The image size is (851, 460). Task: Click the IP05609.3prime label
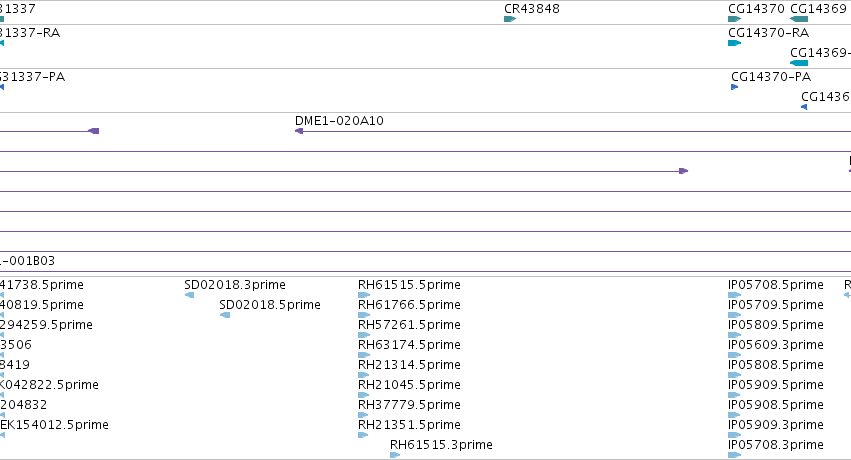[776, 345]
